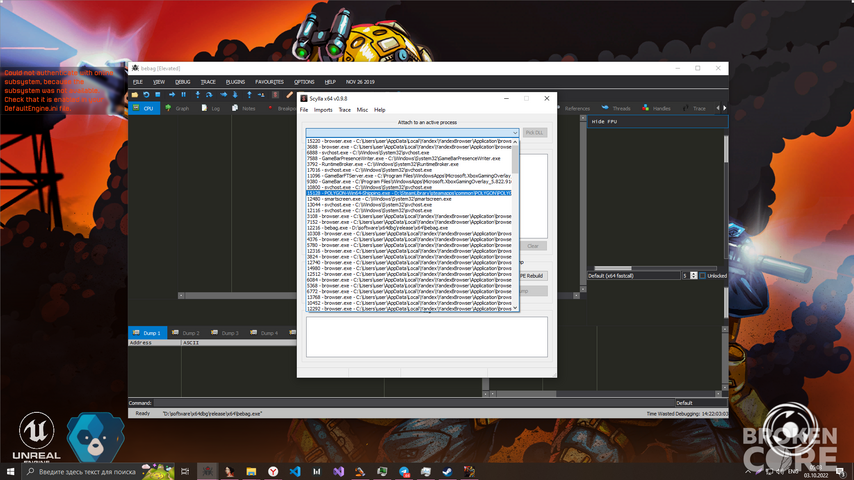Click the pause execution icon
The width and height of the screenshot is (854, 480).
tap(184, 95)
